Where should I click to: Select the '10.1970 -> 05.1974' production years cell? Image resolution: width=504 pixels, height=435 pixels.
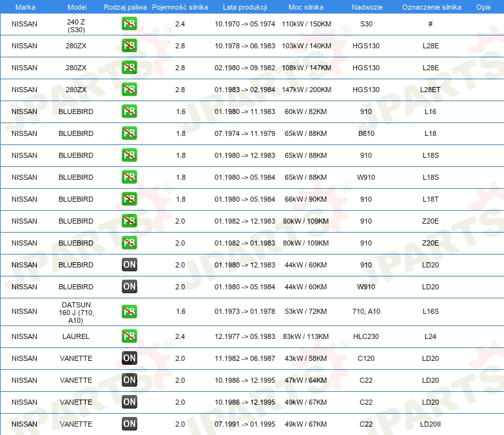click(245, 24)
